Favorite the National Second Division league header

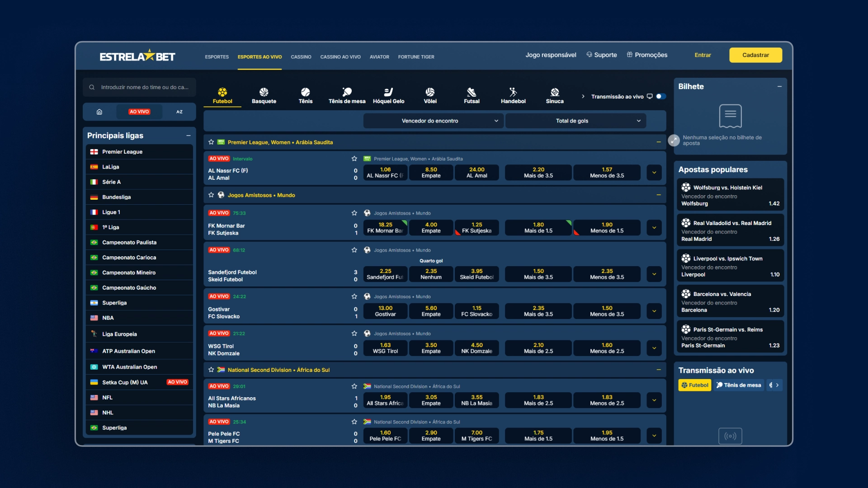tap(211, 370)
